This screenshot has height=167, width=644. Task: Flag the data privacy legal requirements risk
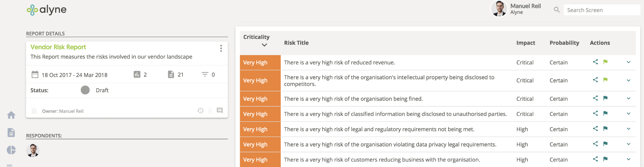605,143
